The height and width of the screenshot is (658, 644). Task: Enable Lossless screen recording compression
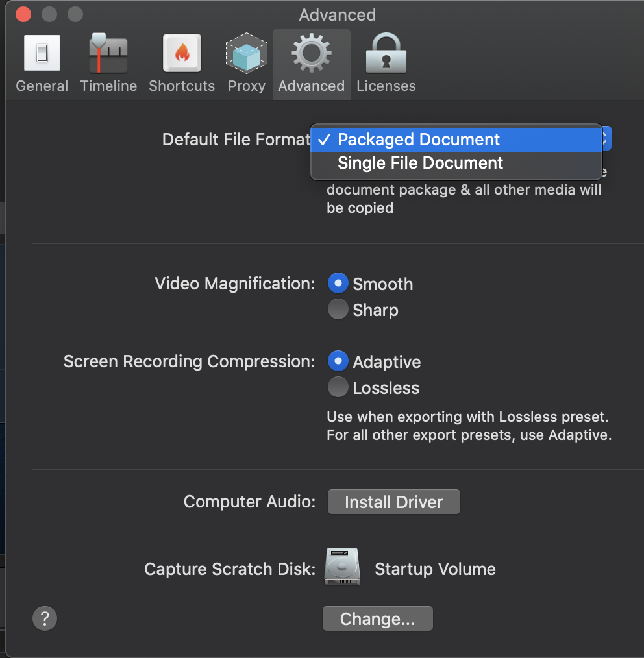pos(338,387)
